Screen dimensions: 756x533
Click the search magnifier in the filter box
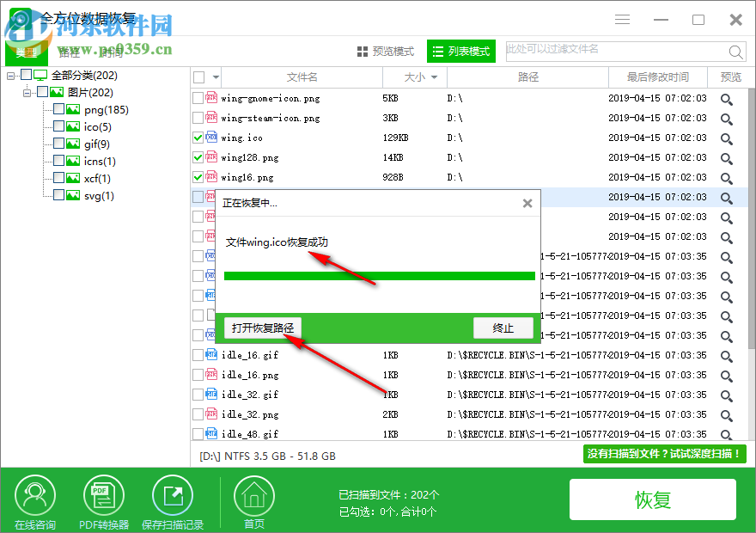pos(736,52)
